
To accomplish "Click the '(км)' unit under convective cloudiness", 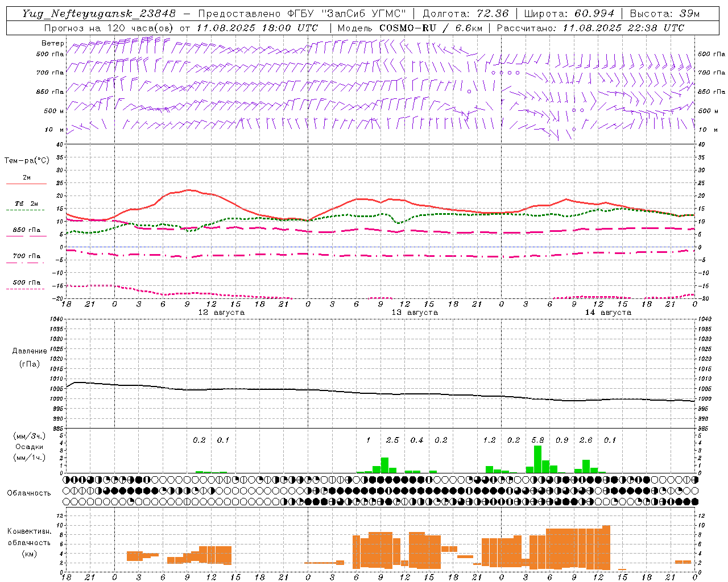I will pyautogui.click(x=30, y=554).
